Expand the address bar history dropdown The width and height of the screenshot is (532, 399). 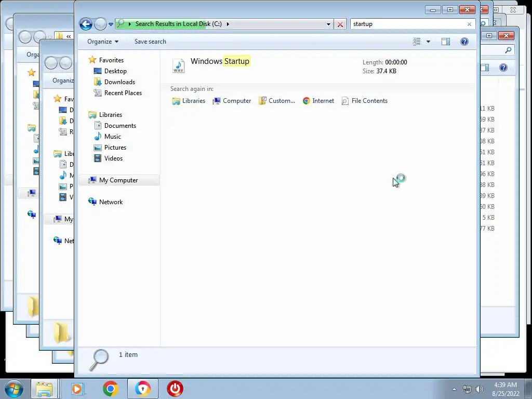tap(328, 24)
